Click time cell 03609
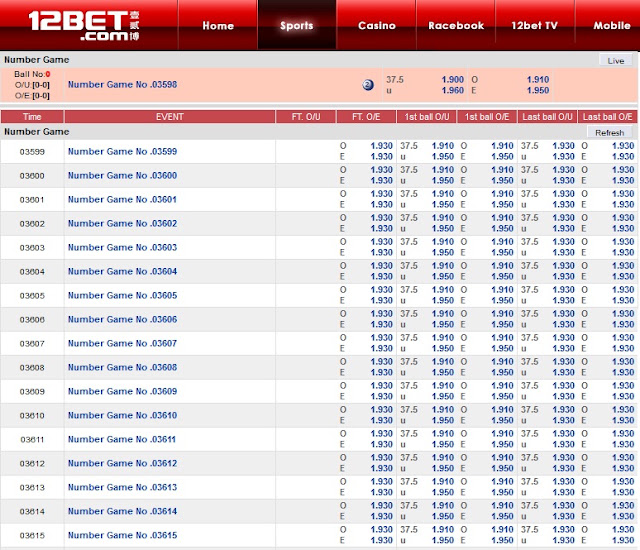The width and height of the screenshot is (640, 550). point(32,392)
